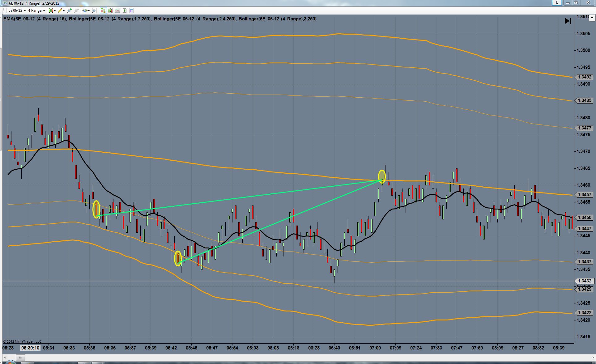This screenshot has width=596, height=364.
Task: Open the Strategies dollar sign icon
Action: pos(125,11)
